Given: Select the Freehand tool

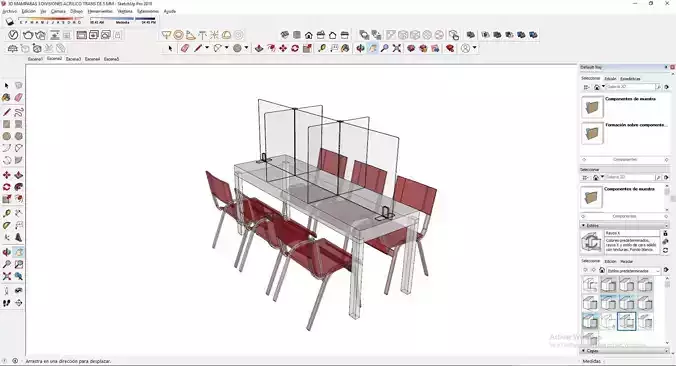Looking at the screenshot, I should 19,113.
